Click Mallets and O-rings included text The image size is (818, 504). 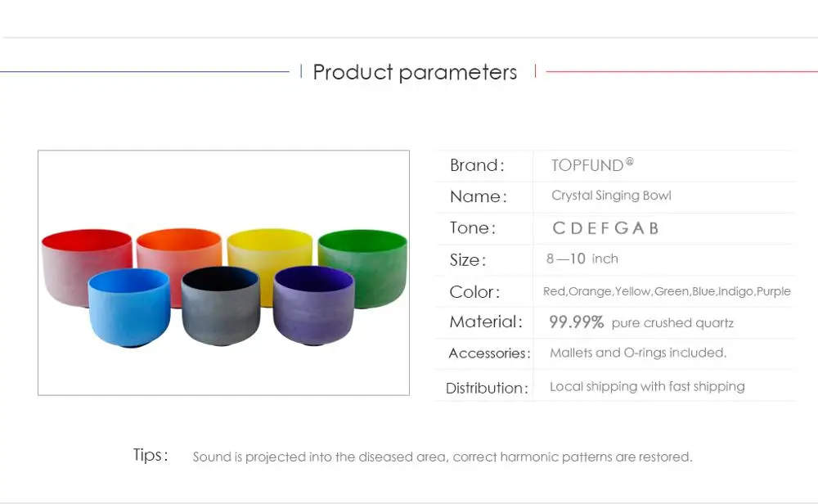pyautogui.click(x=638, y=353)
